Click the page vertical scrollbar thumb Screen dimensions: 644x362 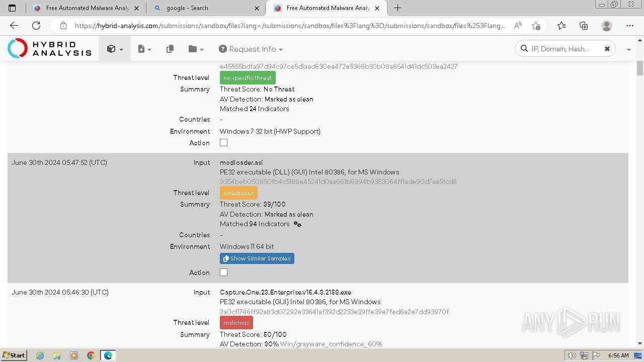coord(640,68)
